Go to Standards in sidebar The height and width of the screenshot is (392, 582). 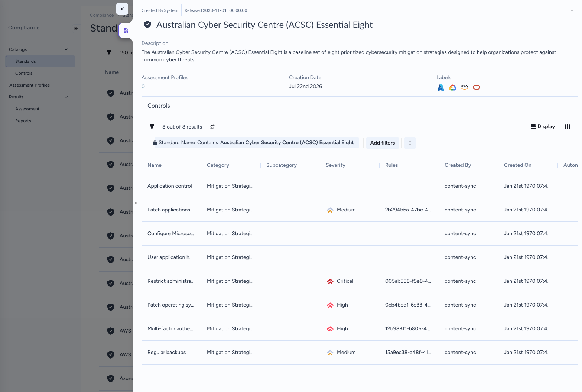40,61
